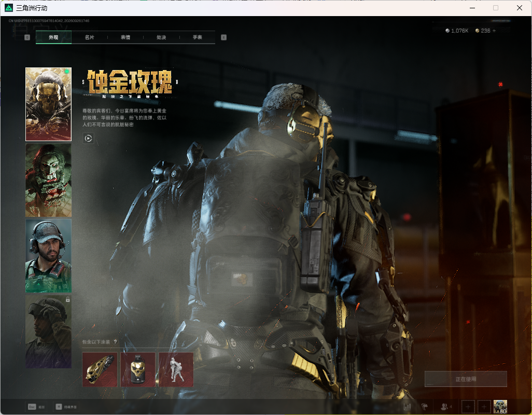Viewport: 532px width, 415px height.
Task: Add teammate in first empty squad slot
Action: [x=468, y=407]
